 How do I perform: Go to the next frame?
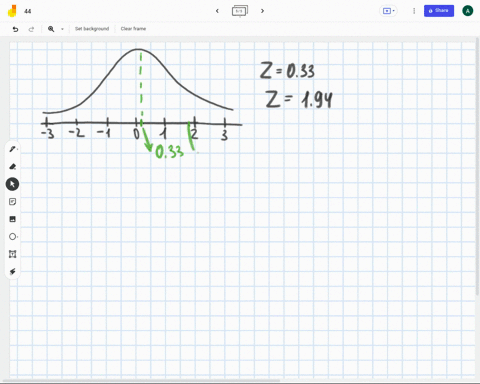[262, 11]
